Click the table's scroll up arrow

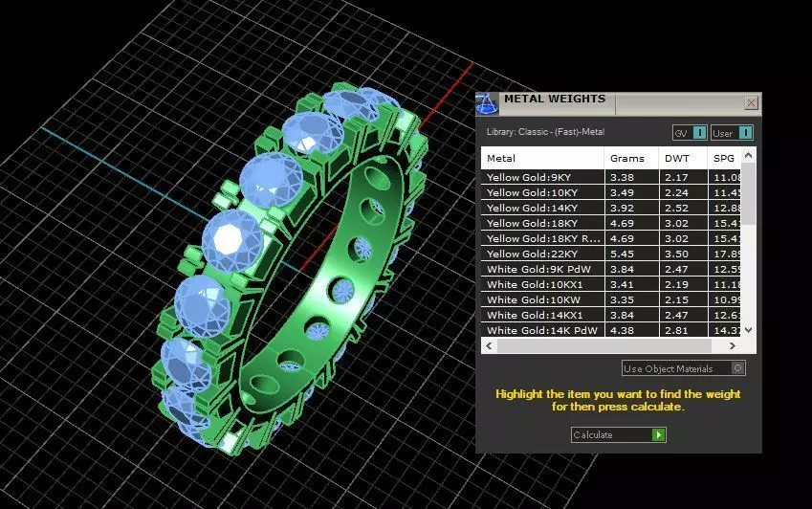[748, 155]
